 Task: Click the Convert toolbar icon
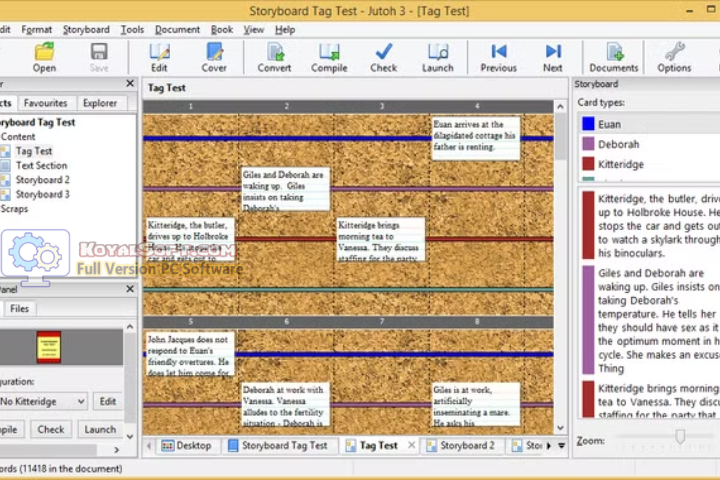click(x=274, y=57)
